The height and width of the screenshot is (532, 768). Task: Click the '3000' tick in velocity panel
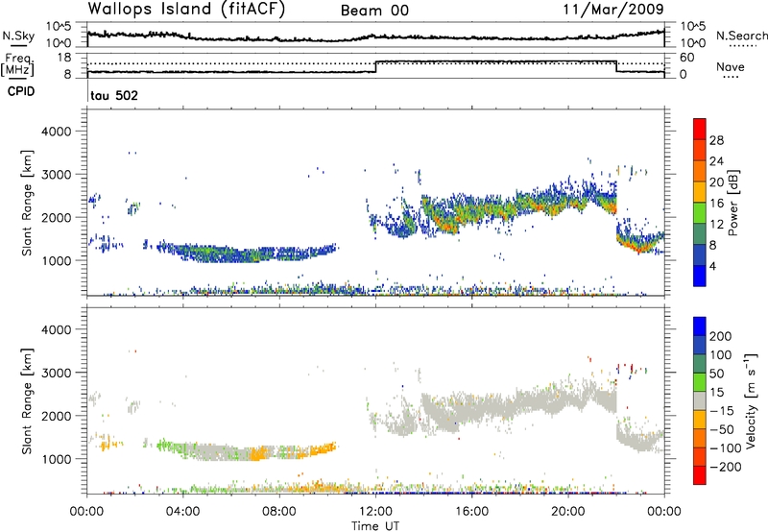(57, 373)
